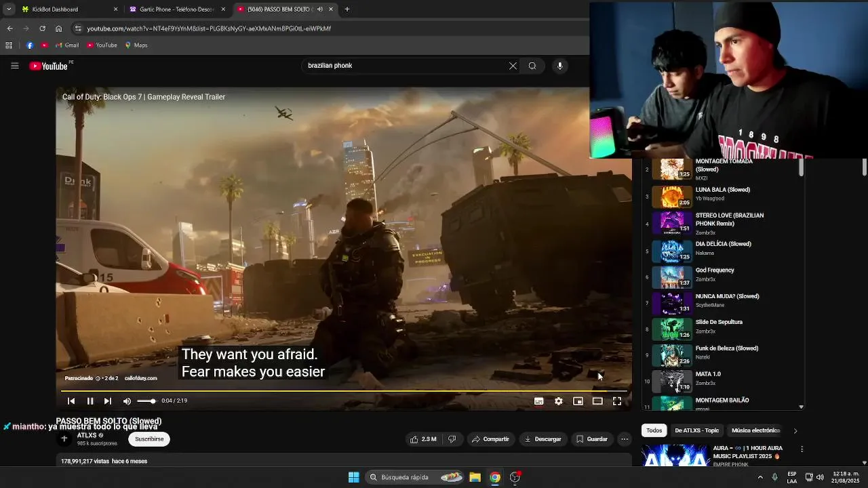Open options menu for AURA playlist video

[802, 449]
